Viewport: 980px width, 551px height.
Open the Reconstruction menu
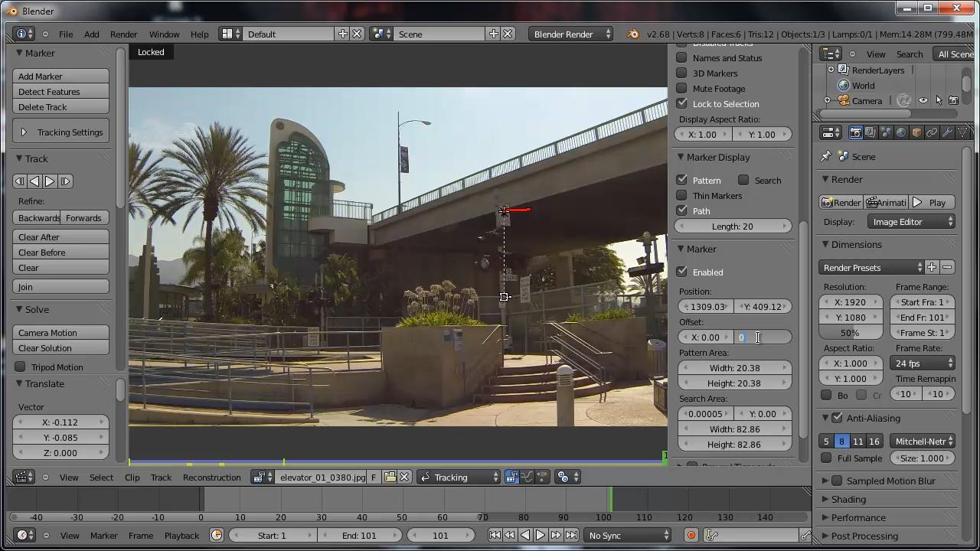(211, 477)
